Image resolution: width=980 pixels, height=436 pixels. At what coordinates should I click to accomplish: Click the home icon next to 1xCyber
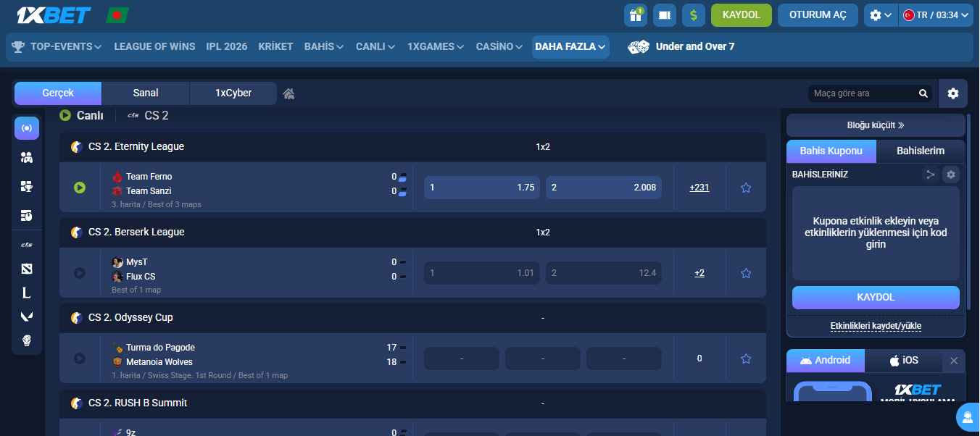point(288,93)
